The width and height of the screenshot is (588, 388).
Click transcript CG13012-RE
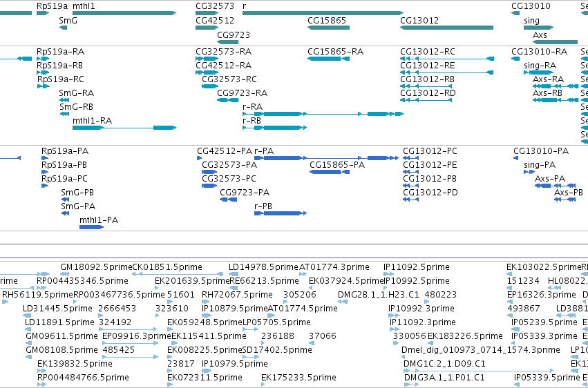tap(447, 72)
